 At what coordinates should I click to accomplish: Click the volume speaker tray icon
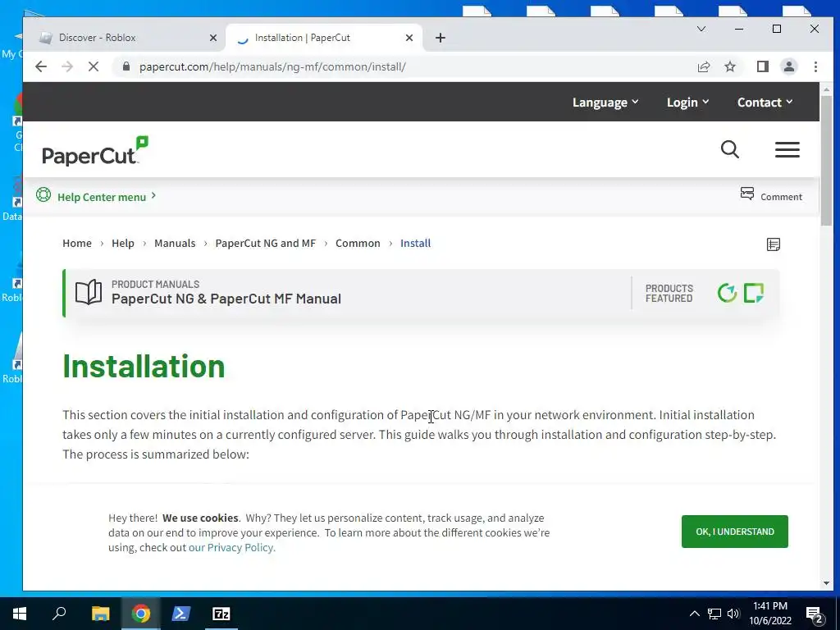[733, 614]
